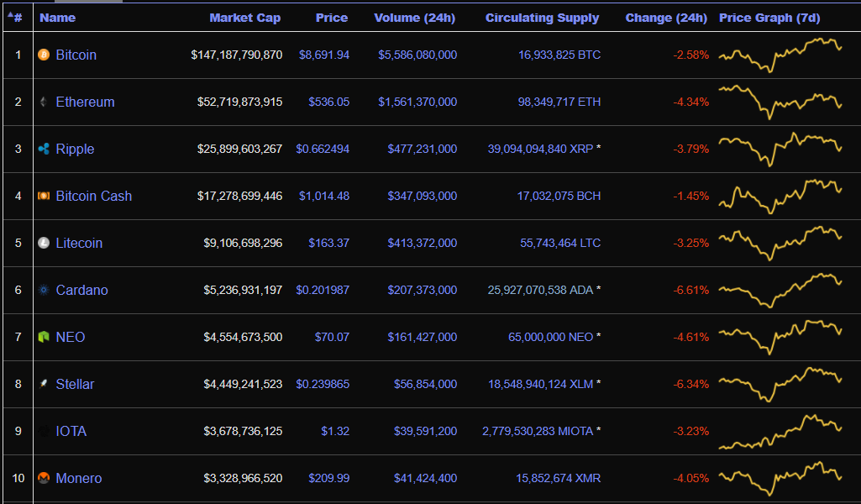Click the Litecoin silver coin icon
This screenshot has width=861, height=504.
tap(44, 243)
